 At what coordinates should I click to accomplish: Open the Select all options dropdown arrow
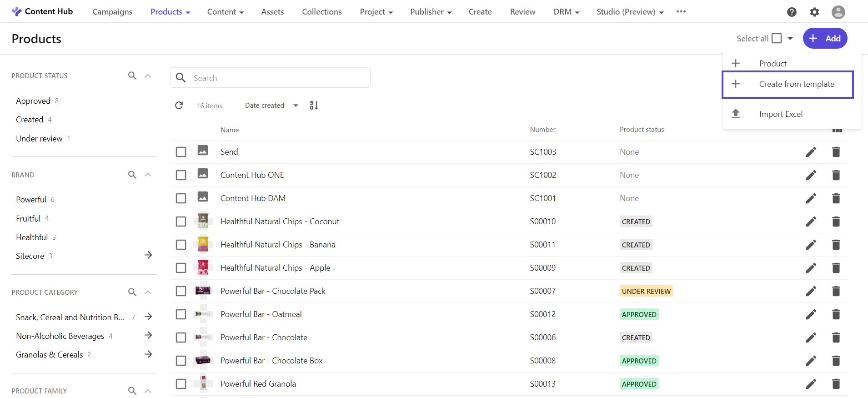790,38
